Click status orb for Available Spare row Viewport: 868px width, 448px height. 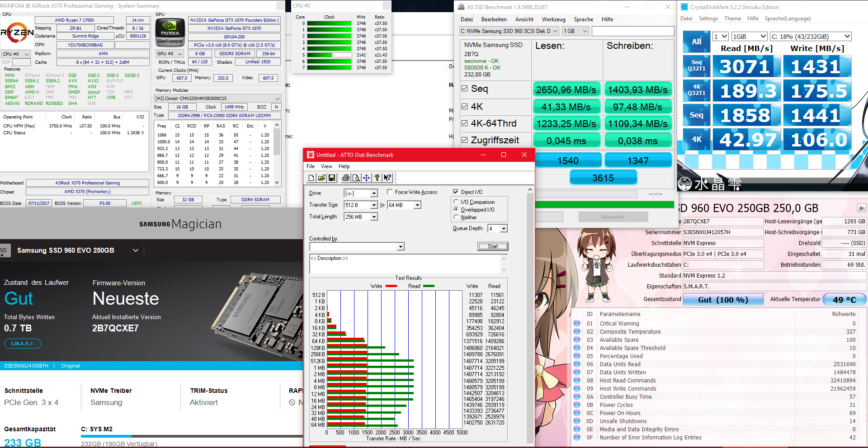(577, 340)
